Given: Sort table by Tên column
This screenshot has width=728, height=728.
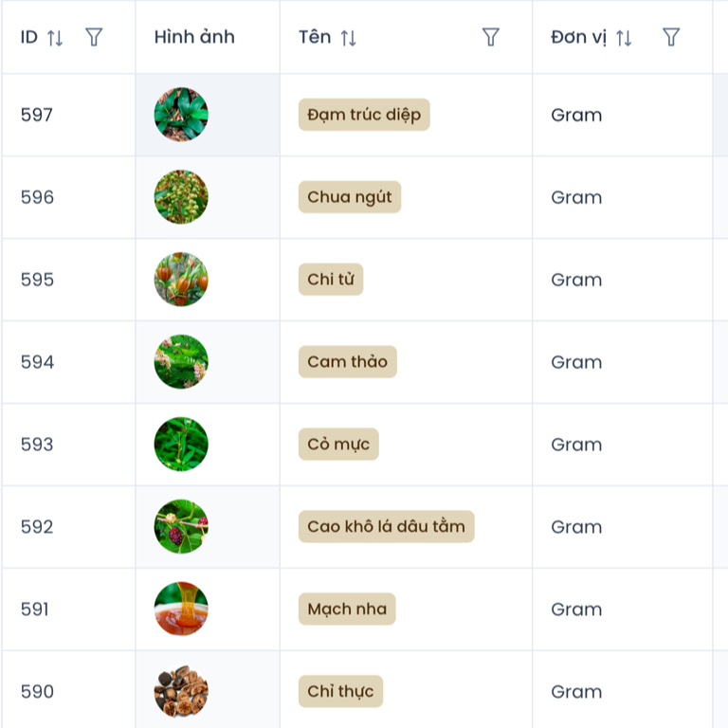Looking at the screenshot, I should click(349, 38).
